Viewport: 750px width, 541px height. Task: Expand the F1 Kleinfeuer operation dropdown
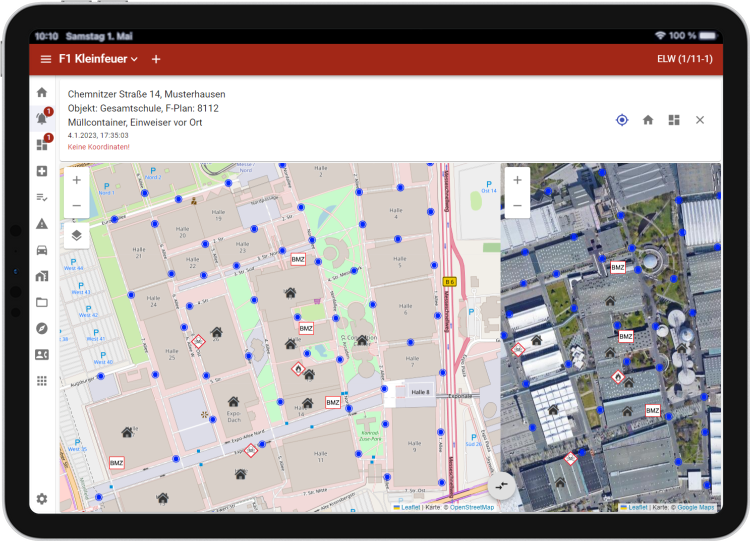(x=98, y=59)
